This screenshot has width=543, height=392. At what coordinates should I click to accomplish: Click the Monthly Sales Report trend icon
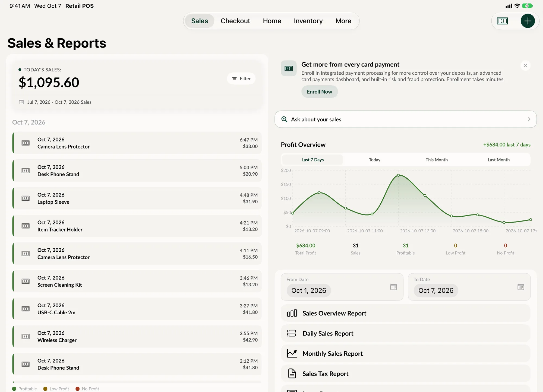click(x=292, y=353)
